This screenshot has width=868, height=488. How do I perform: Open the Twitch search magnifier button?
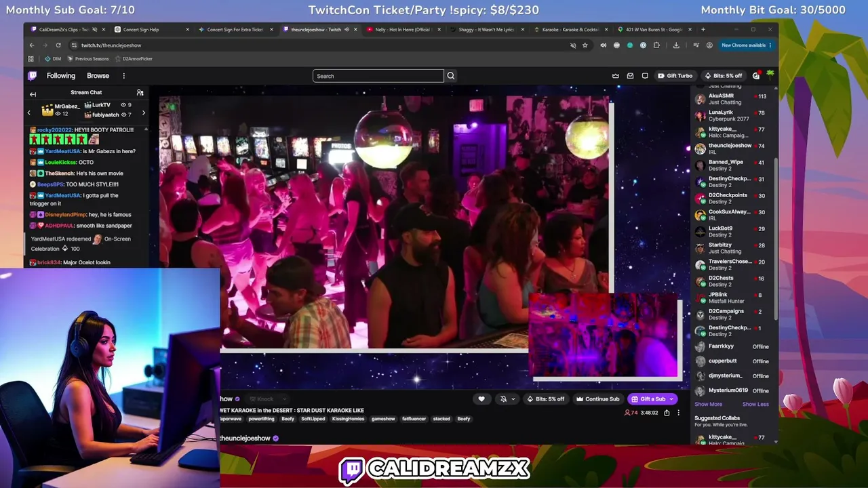pos(451,76)
